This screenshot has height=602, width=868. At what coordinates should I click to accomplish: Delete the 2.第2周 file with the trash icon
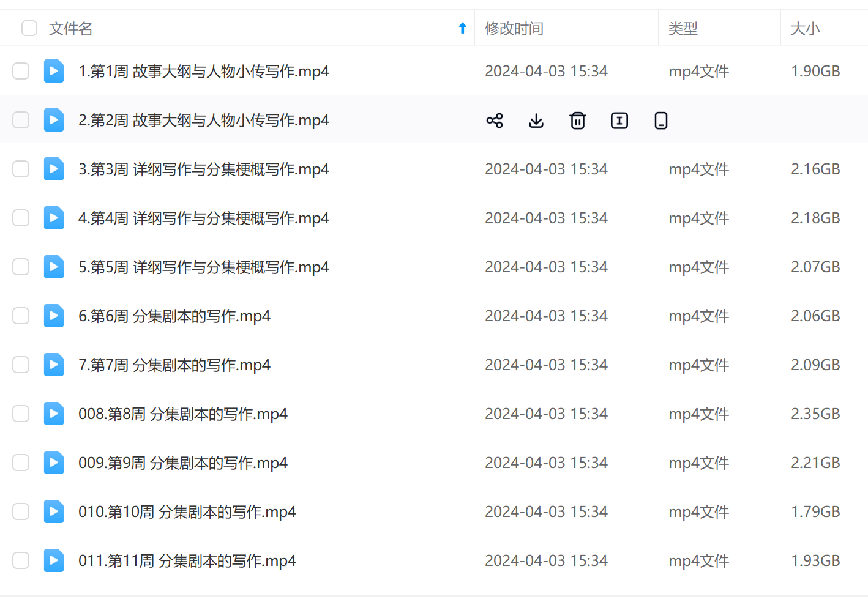[578, 121]
